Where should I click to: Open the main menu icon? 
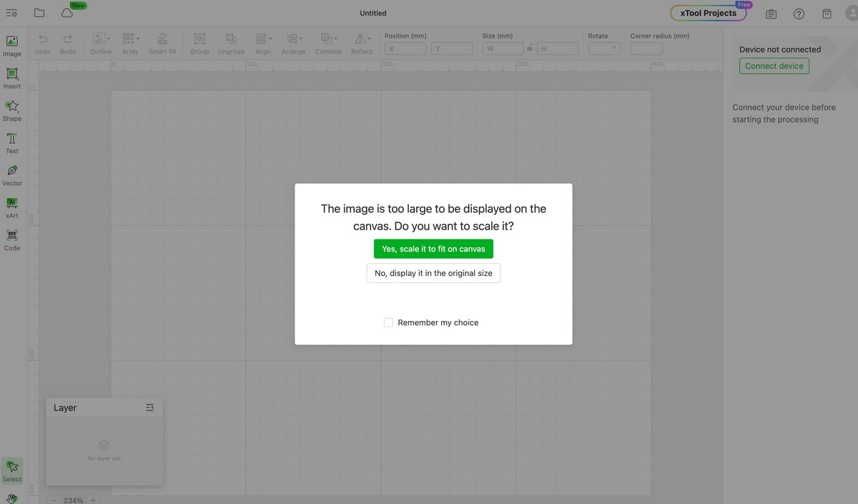pos(11,14)
